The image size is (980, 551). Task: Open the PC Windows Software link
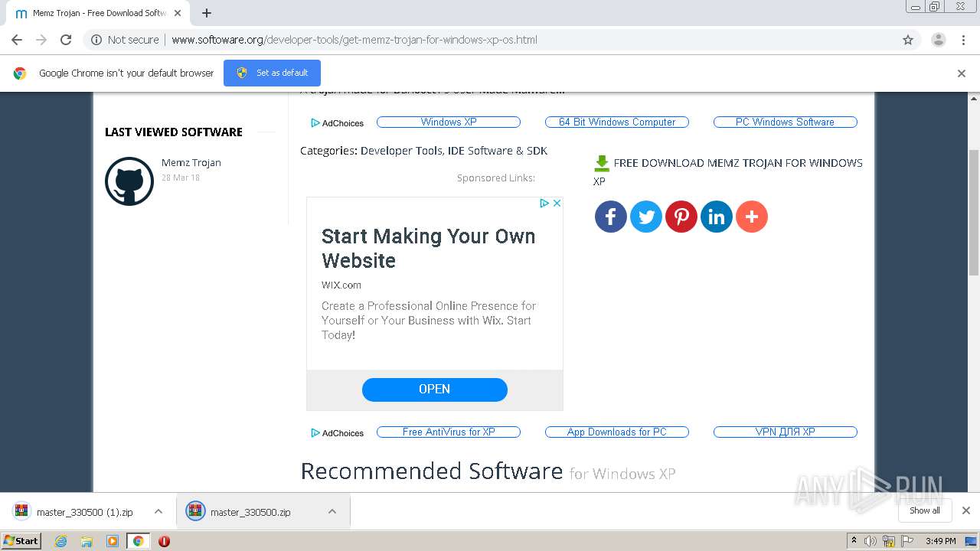click(786, 122)
